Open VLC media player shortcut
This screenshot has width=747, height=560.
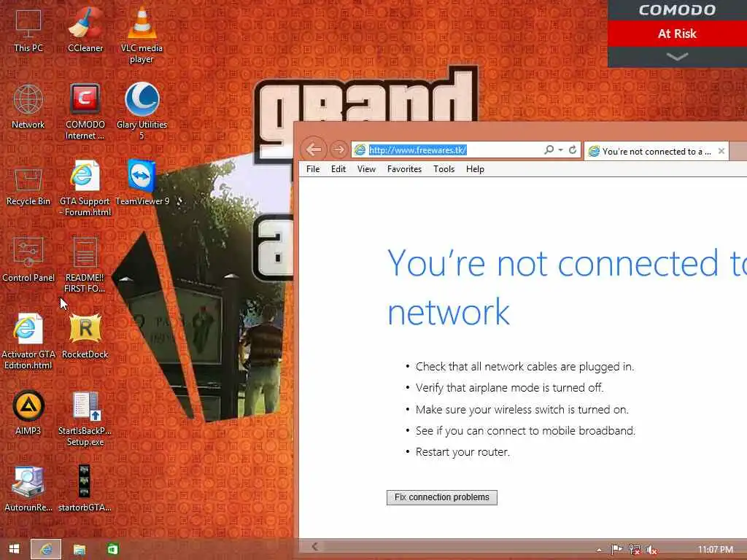142,35
